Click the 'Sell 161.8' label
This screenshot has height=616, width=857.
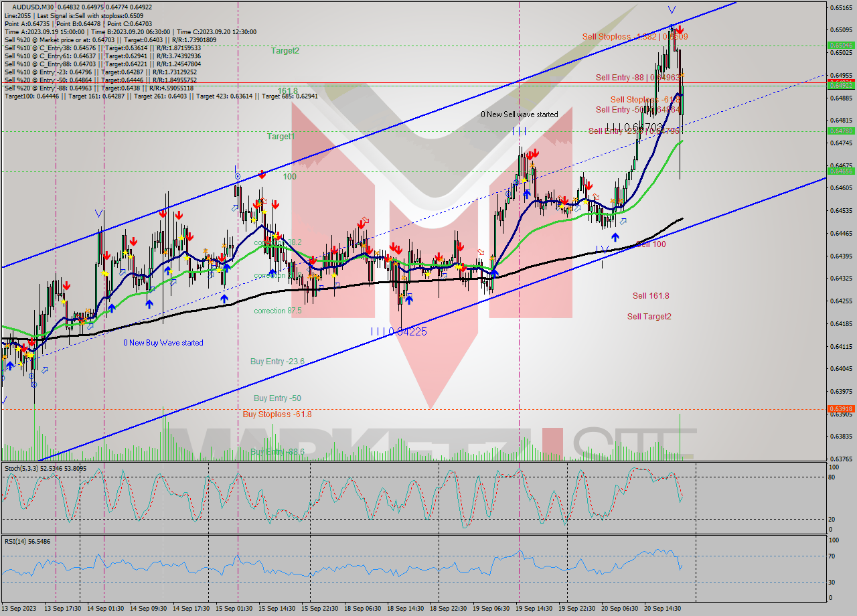tap(651, 295)
